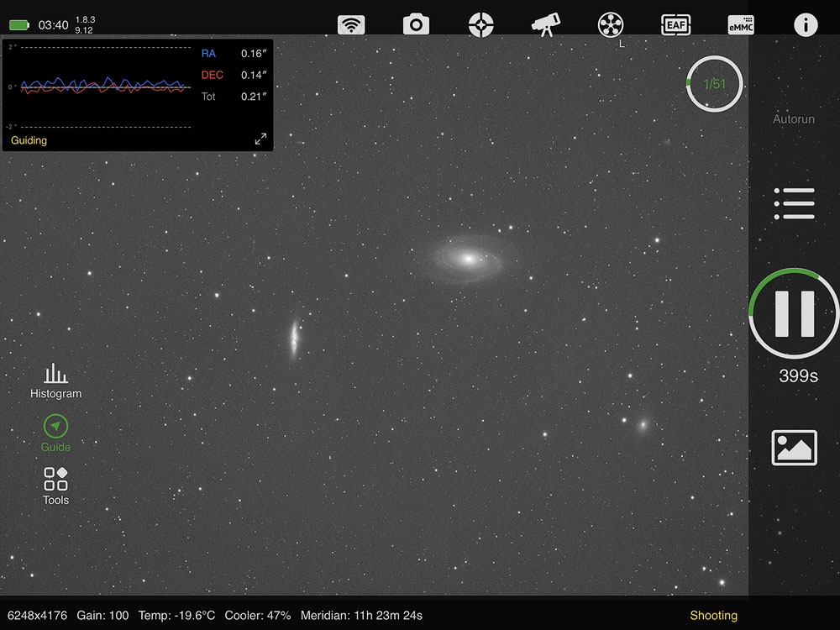Image resolution: width=840 pixels, height=630 pixels.
Task: Open the Histogram tool
Action: point(55,381)
